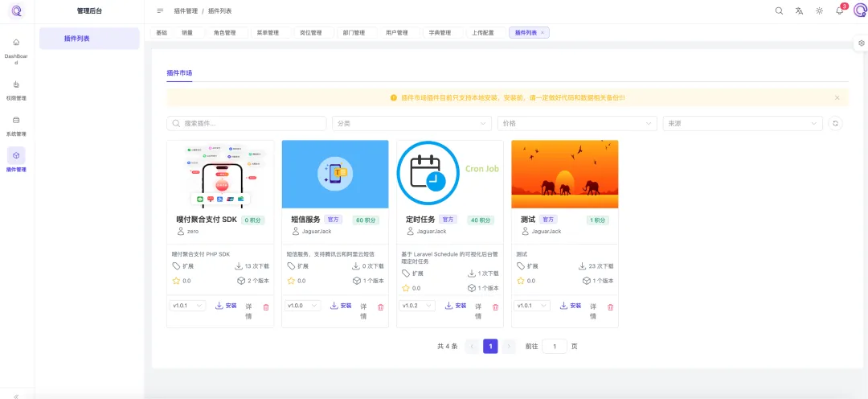
Task: Open the header search magnifier
Action: [x=779, y=10]
